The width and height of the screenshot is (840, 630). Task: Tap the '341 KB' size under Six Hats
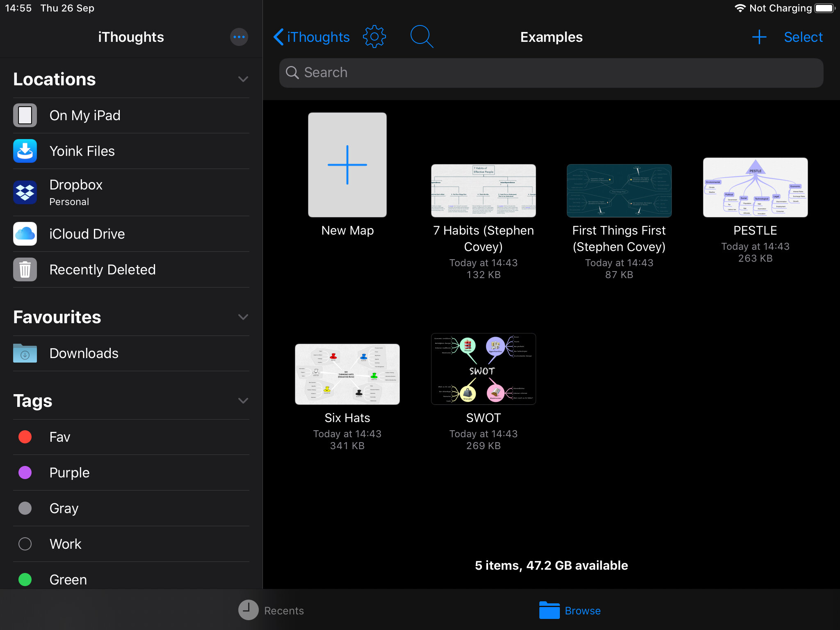tap(347, 446)
